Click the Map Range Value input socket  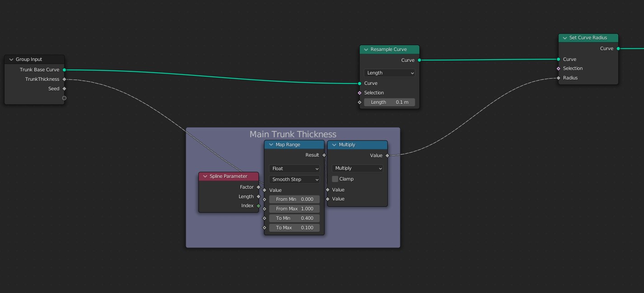coord(264,190)
